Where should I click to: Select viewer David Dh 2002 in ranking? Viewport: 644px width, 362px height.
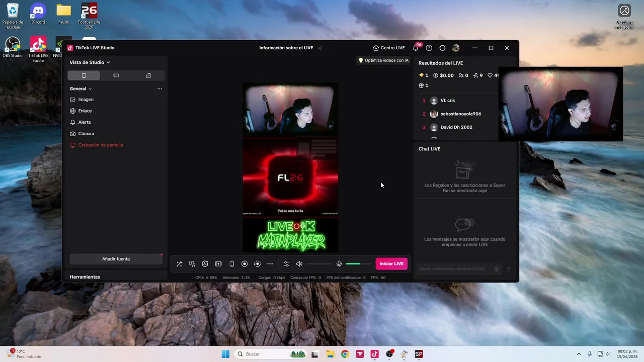[457, 127]
